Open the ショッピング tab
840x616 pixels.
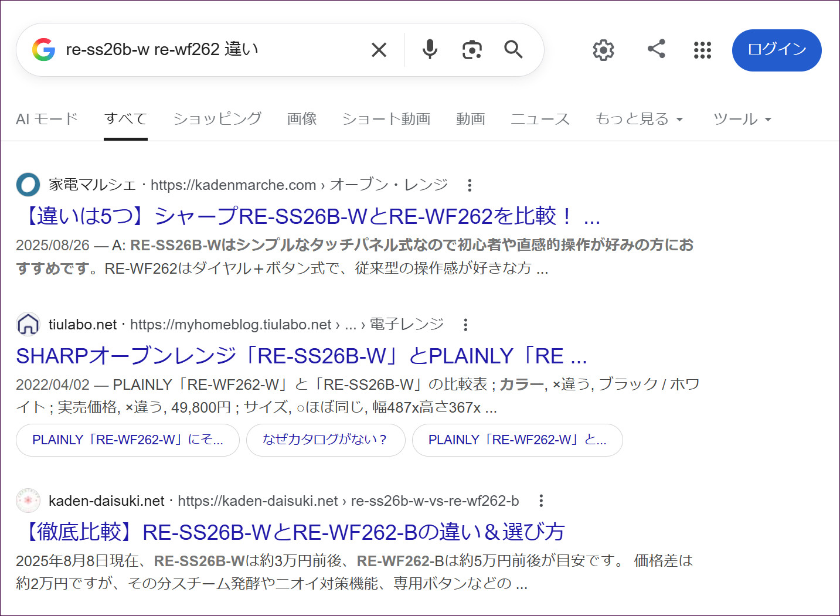click(x=217, y=119)
